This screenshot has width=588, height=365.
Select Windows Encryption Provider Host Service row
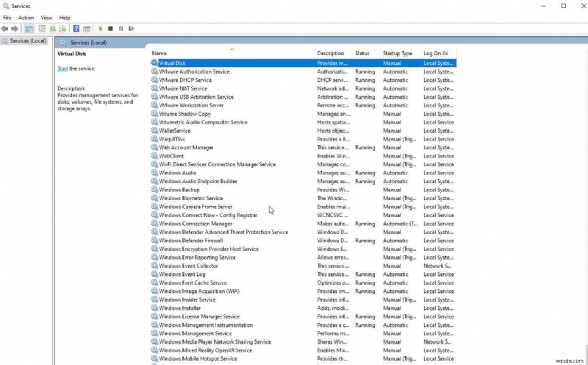coord(304,249)
